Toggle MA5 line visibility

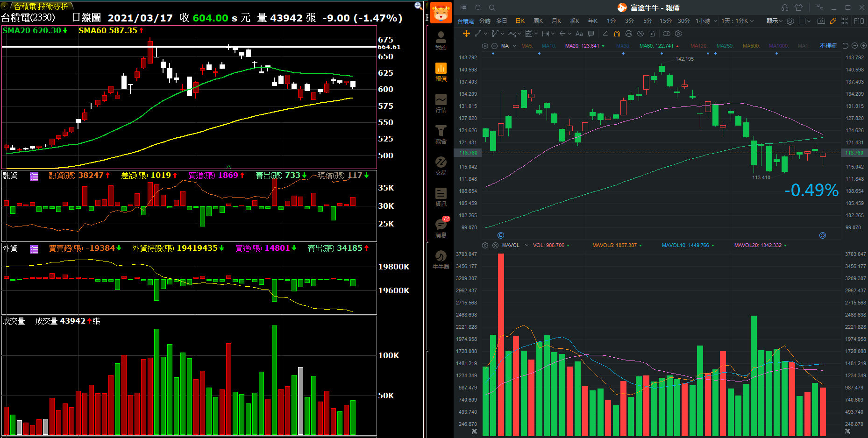527,46
